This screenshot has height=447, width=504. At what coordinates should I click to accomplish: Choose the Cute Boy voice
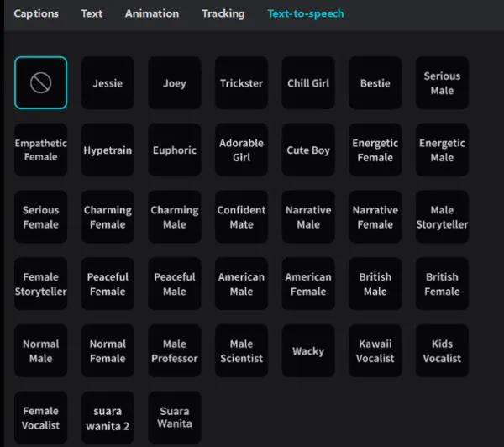308,150
